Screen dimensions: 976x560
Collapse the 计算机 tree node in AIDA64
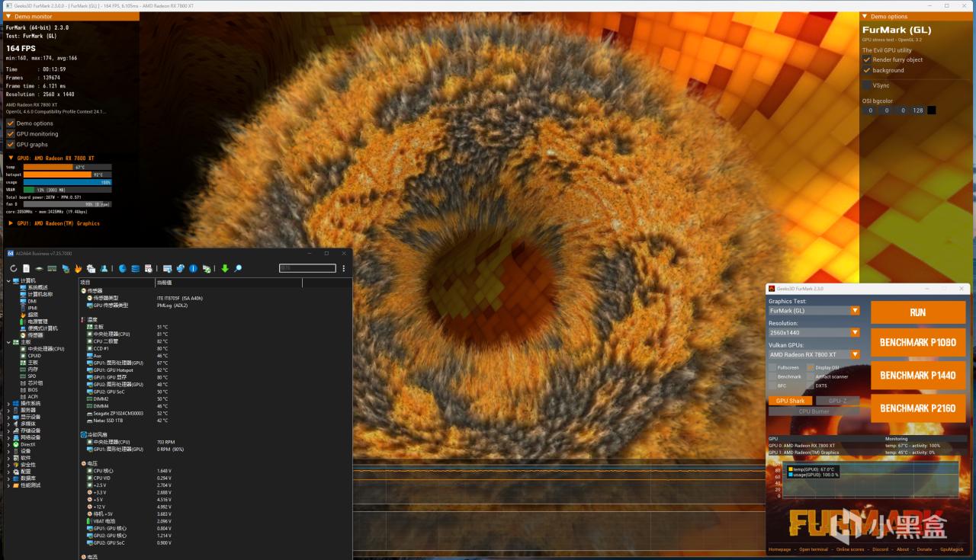point(8,280)
